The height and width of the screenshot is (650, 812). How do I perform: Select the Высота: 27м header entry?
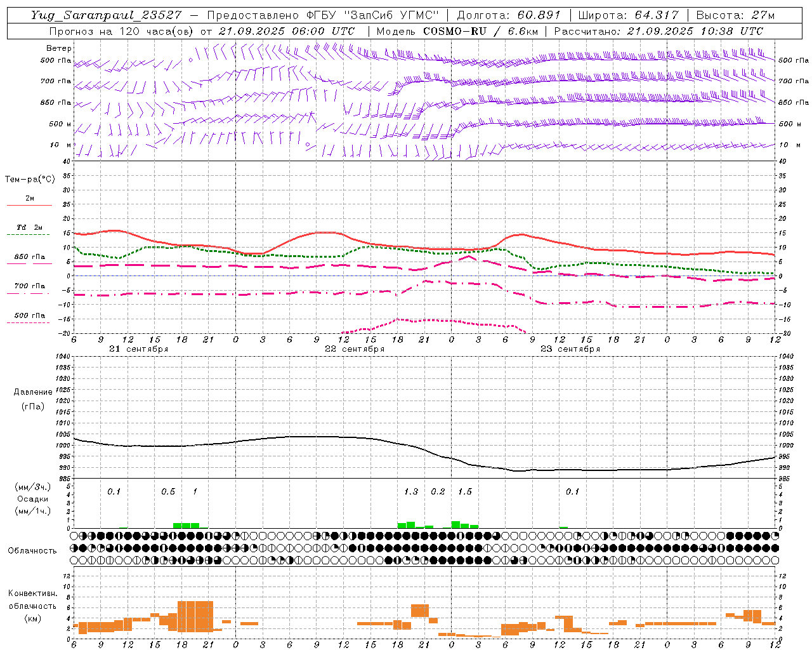point(735,15)
